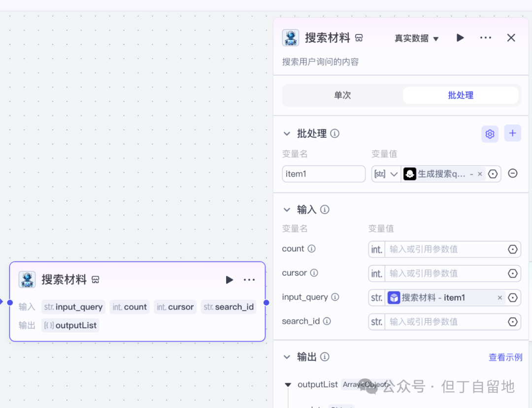The width and height of the screenshot is (532, 408).
Task: Run the 搜索材料 node from the panel header
Action: [460, 37]
